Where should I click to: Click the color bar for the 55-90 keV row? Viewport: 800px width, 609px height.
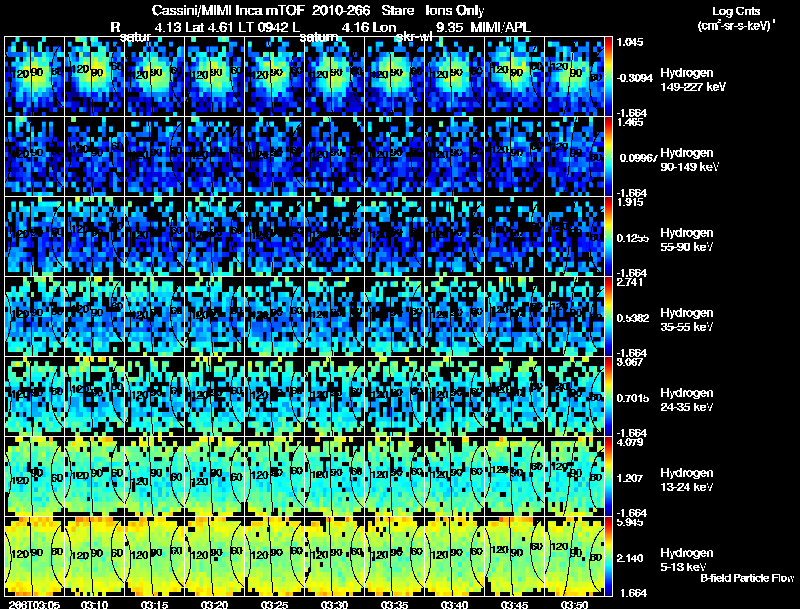[x=608, y=237]
